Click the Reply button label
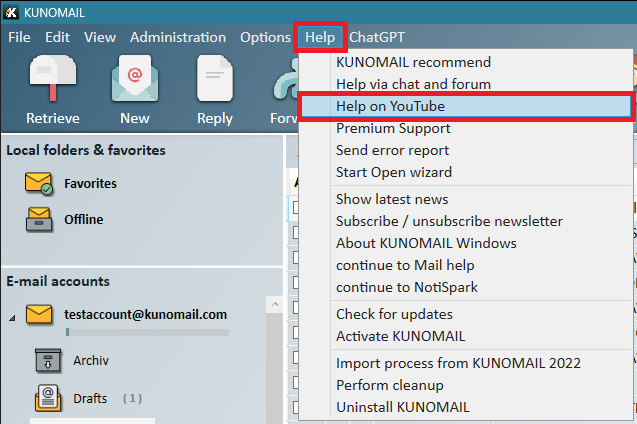This screenshot has height=424, width=637. [x=215, y=119]
